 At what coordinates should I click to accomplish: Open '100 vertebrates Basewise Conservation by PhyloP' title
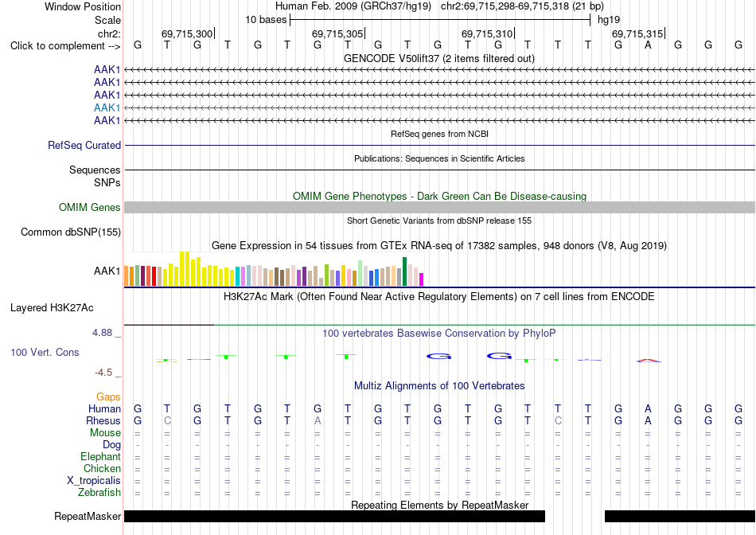point(438,333)
